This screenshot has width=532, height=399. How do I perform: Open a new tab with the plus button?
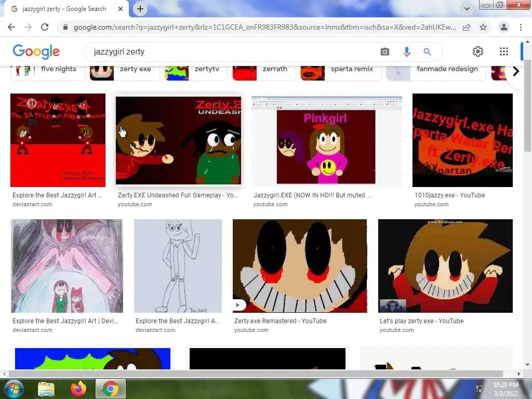140,9
